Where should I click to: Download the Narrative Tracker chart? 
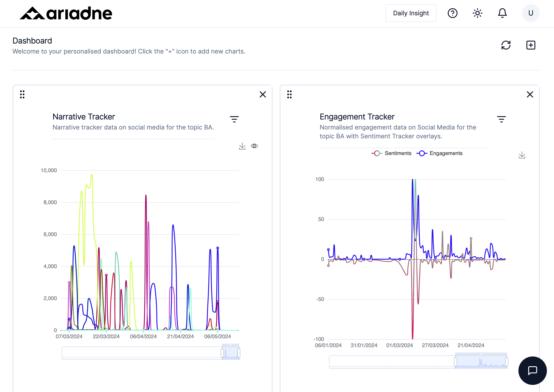point(242,146)
